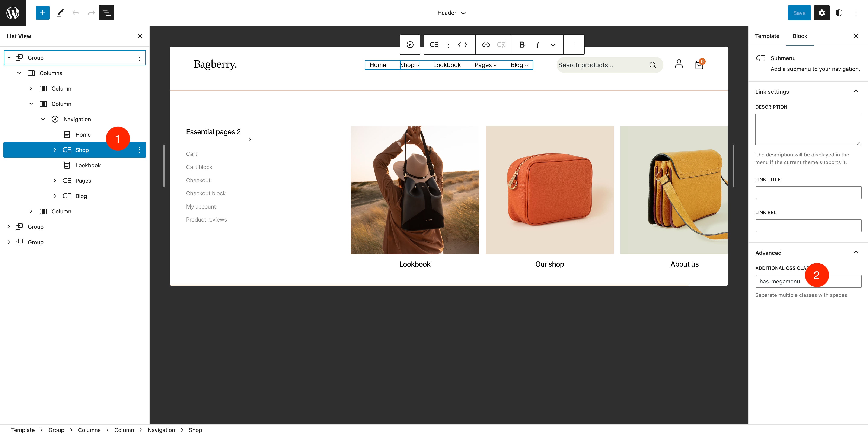Expand the Blog submenu in List View
Screen dimensions: 868x435
[x=55, y=196]
